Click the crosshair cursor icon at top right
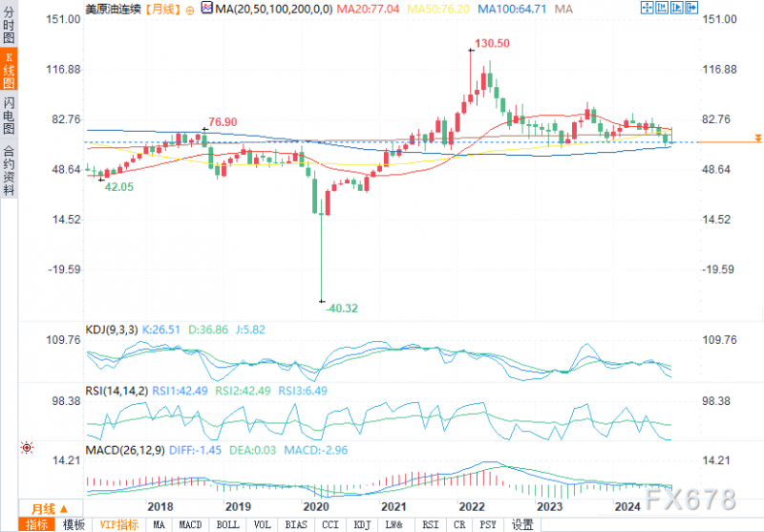The image size is (764, 532). [x=647, y=8]
